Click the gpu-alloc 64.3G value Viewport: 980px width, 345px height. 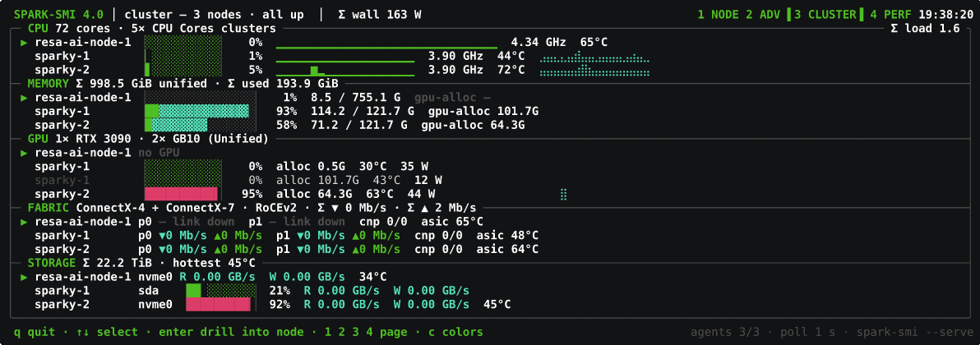coord(473,125)
